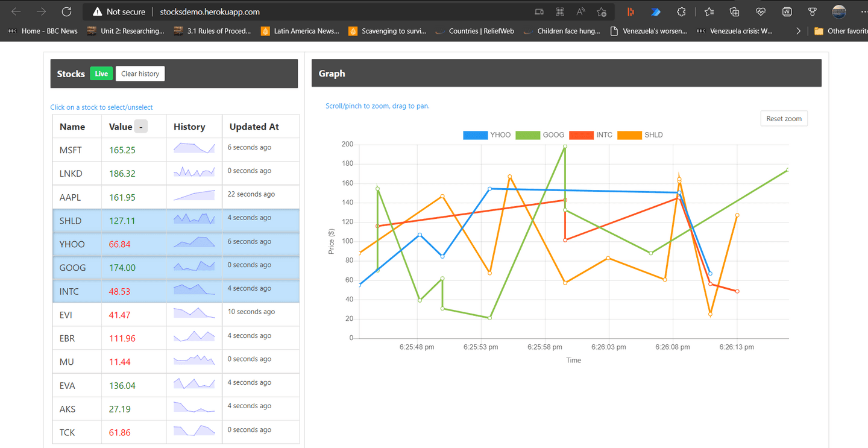Toggle SHLD orange legend swatch
The height and width of the screenshot is (448, 868).
[629, 135]
